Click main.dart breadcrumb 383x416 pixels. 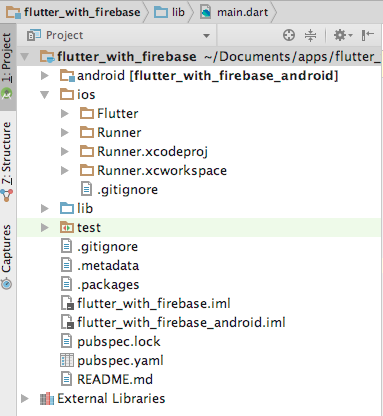(x=234, y=12)
